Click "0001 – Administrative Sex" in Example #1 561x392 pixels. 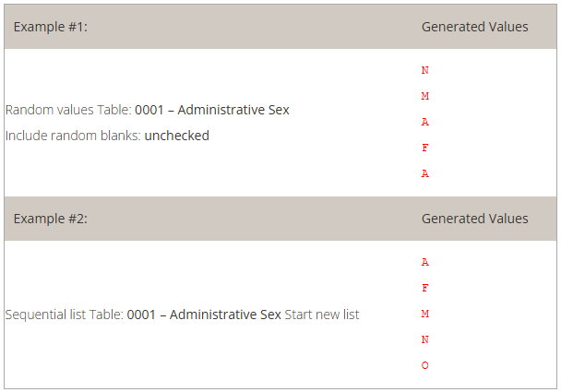pos(211,110)
